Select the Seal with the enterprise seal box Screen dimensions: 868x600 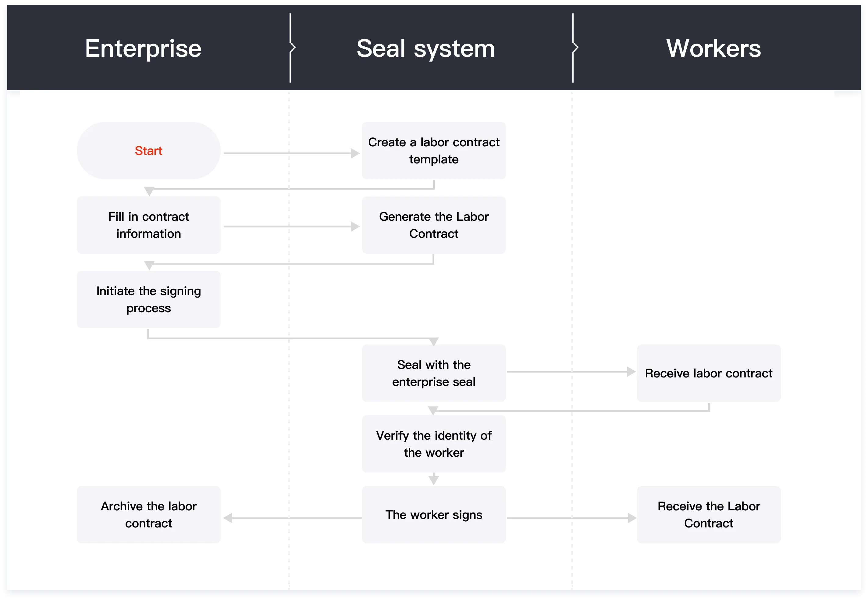coord(434,373)
